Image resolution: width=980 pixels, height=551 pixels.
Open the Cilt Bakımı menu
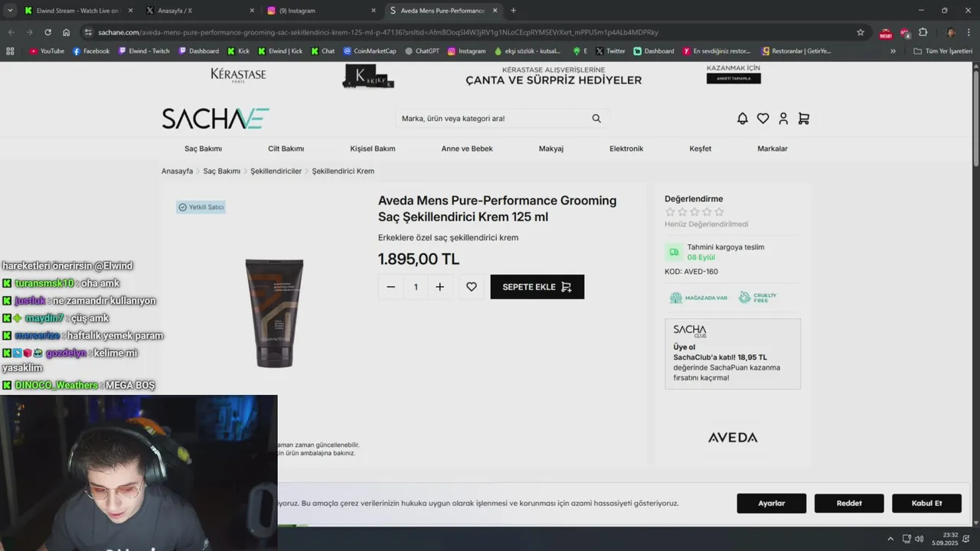(286, 148)
